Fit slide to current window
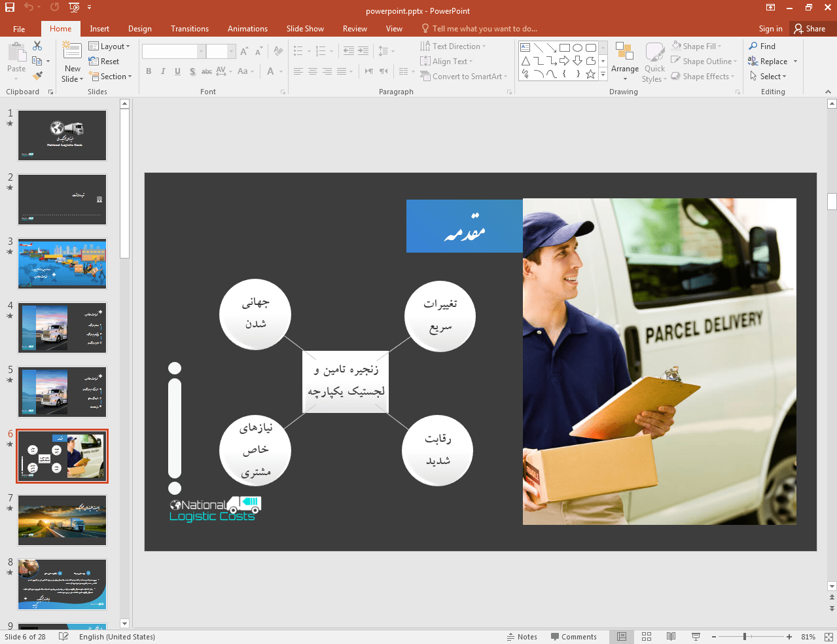The width and height of the screenshot is (837, 644). coord(828,637)
